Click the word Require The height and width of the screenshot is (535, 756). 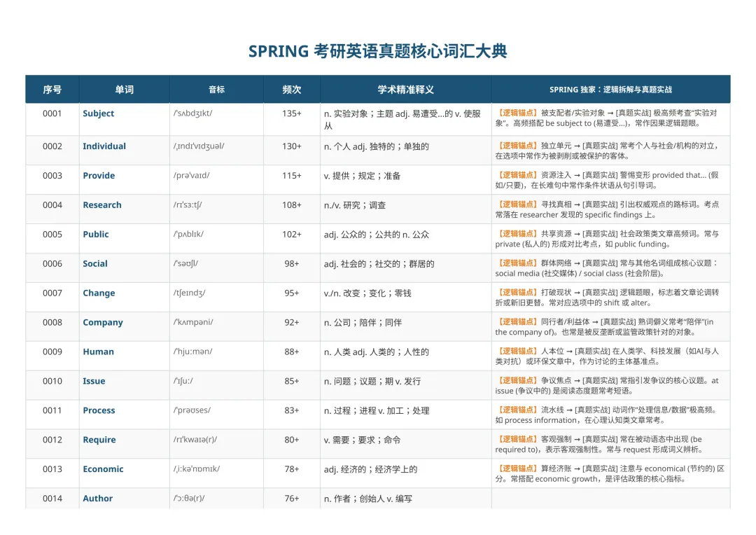(99, 440)
